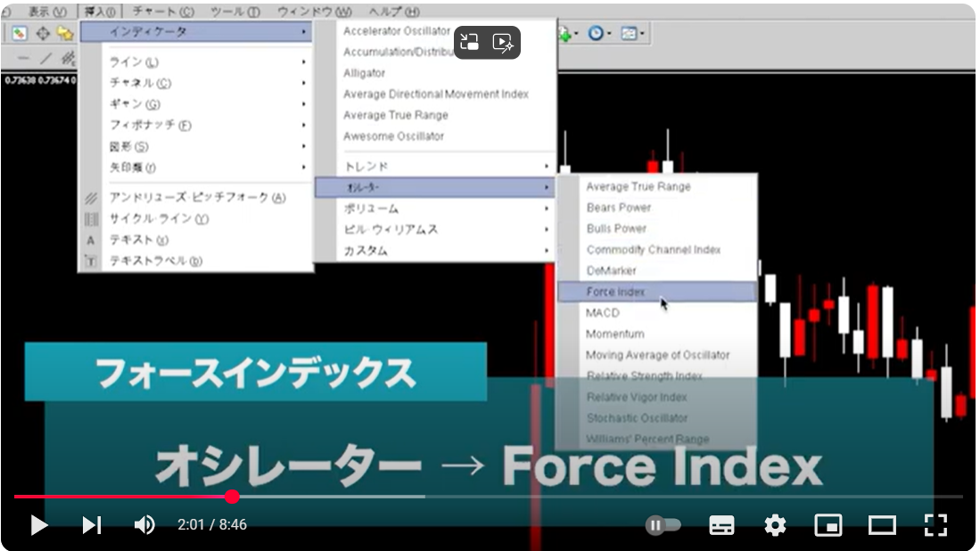
Task: Switch to miniplayer mode
Action: [x=828, y=525]
